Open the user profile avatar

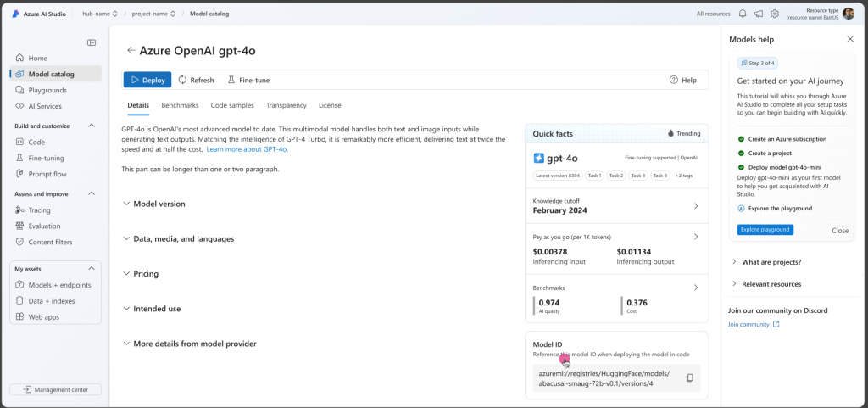click(x=848, y=14)
